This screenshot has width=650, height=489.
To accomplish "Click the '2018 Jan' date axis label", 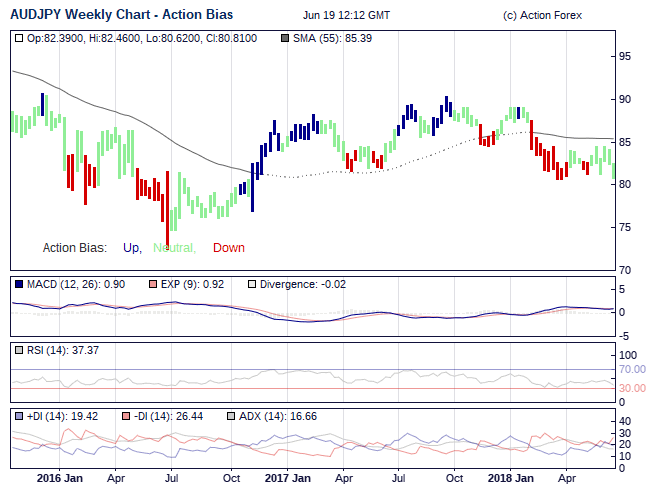I will pos(511,478).
